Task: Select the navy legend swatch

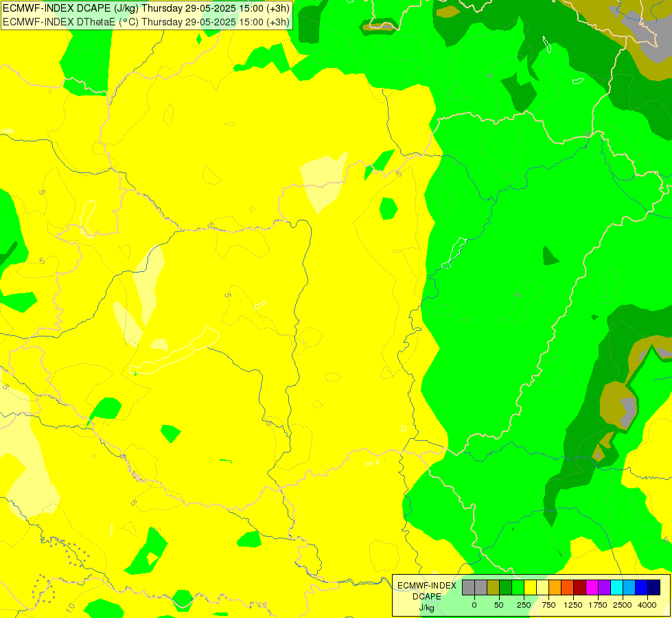Action: tap(654, 587)
